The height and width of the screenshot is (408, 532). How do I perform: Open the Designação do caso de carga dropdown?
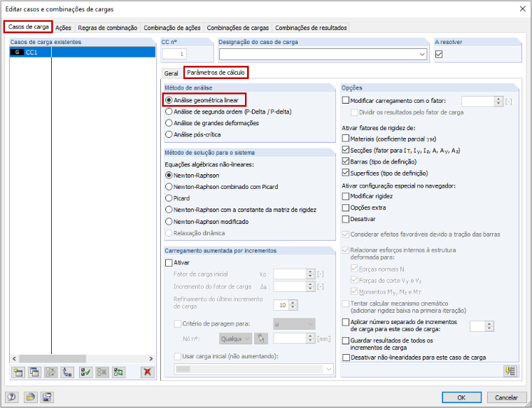pos(422,55)
